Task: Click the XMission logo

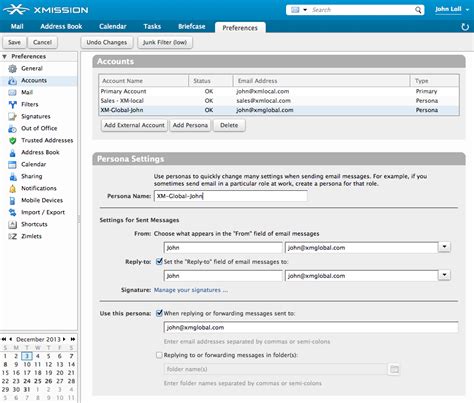Action: click(46, 10)
